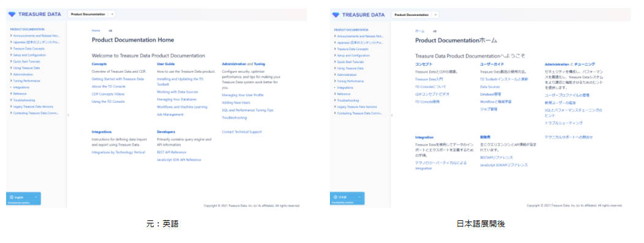Collapse the English sidebar using its edge handle
This screenshot has height=243, width=644.
[x=68, y=115]
